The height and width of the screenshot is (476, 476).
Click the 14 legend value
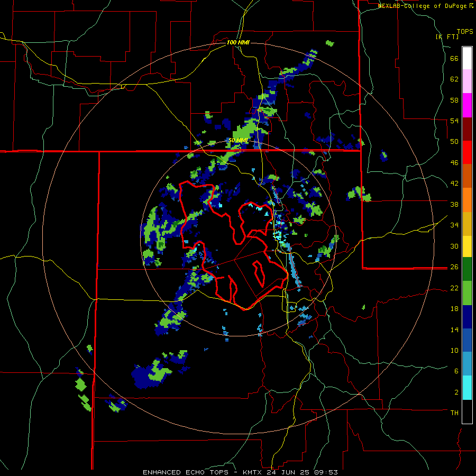[x=454, y=329]
